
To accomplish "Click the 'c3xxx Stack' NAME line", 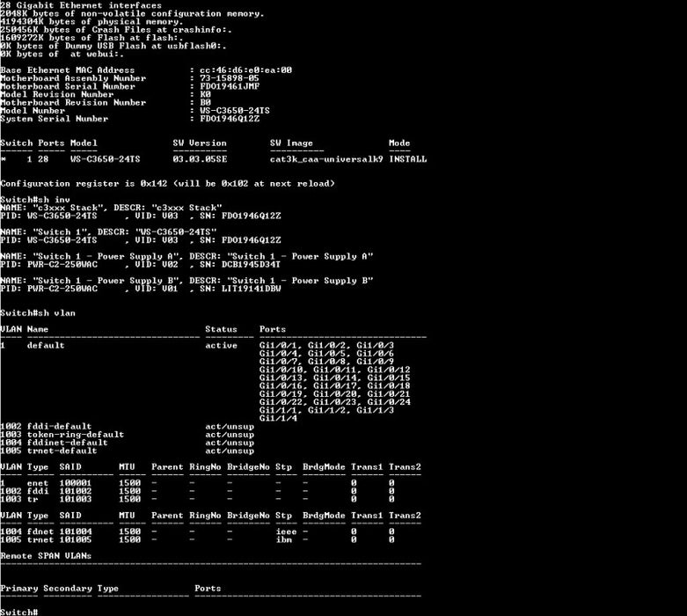I will coord(111,208).
